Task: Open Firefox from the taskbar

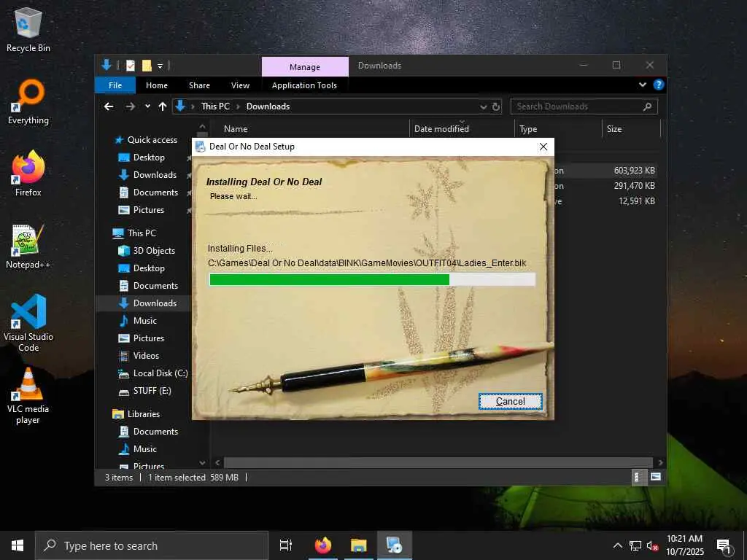Action: (322, 545)
